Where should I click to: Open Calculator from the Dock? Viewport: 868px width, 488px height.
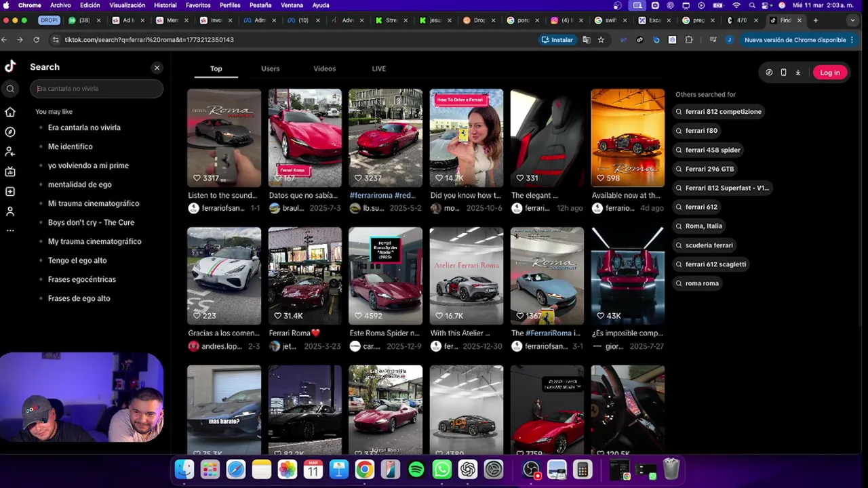(582, 469)
